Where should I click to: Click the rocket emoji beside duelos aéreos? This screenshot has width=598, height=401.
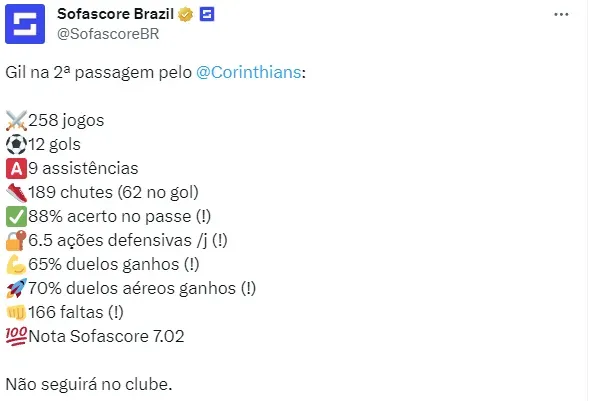click(x=16, y=288)
